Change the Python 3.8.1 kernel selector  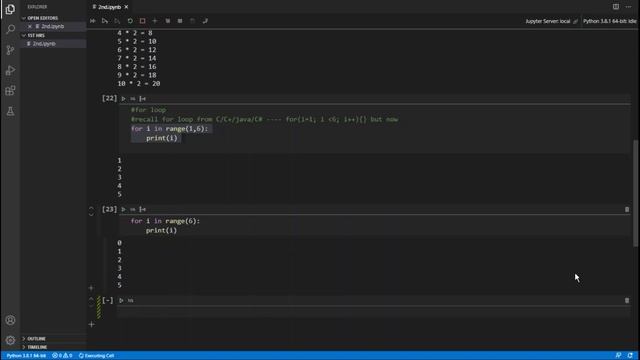[x=609, y=21]
